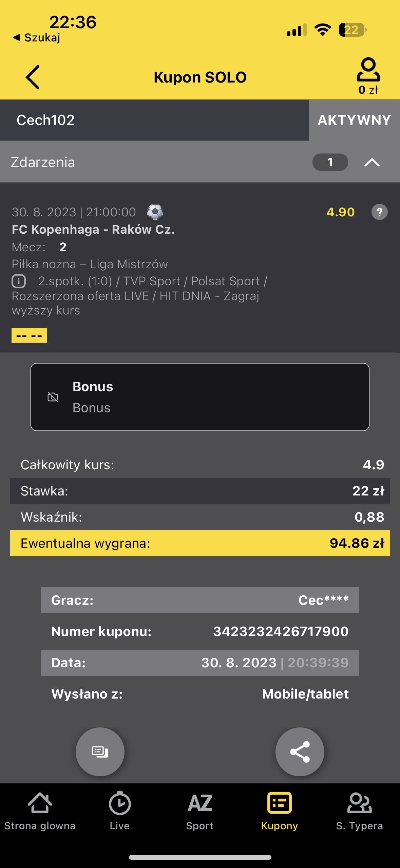
Task: Return to Szukaj via status bar
Action: click(x=37, y=38)
